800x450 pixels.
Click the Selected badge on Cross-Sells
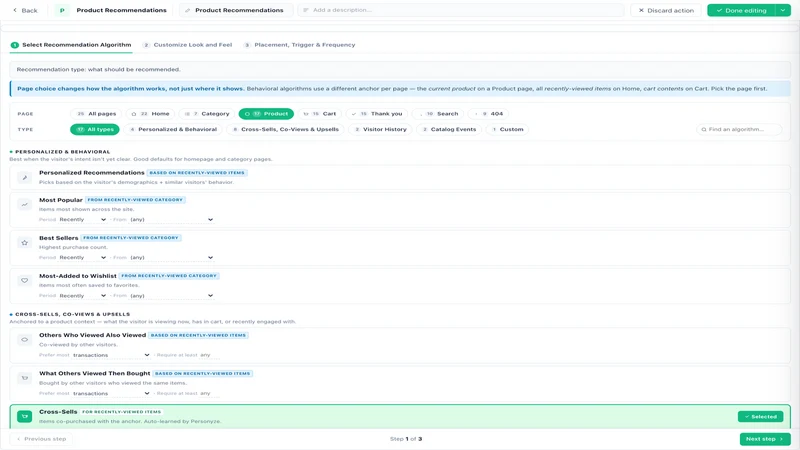pyautogui.click(x=760, y=417)
